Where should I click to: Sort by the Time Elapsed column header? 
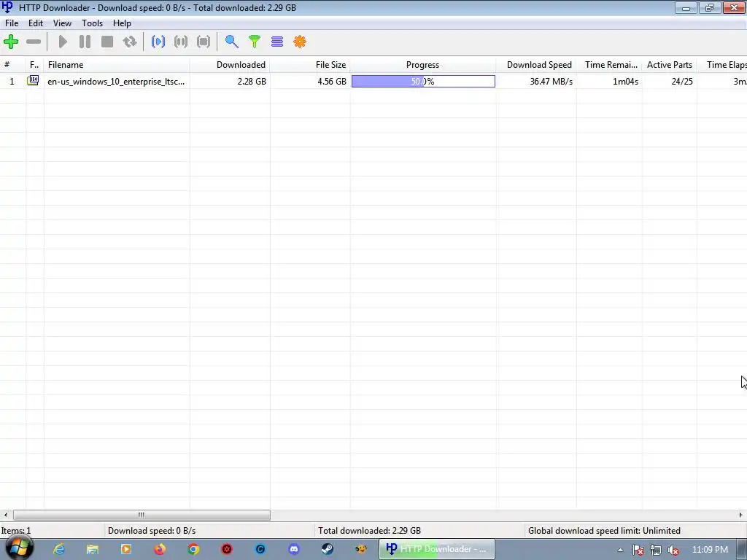[722, 65]
